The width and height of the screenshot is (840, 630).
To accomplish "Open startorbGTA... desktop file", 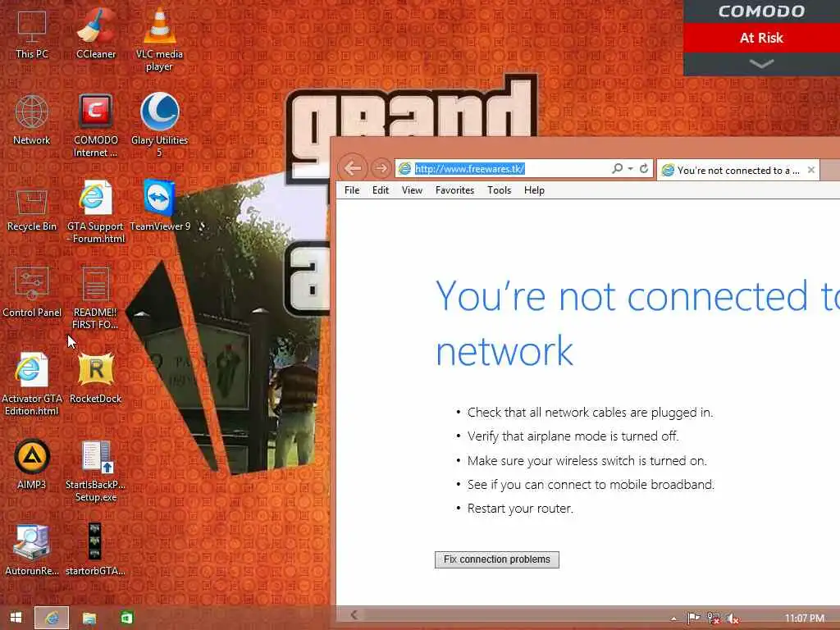I will (x=95, y=550).
